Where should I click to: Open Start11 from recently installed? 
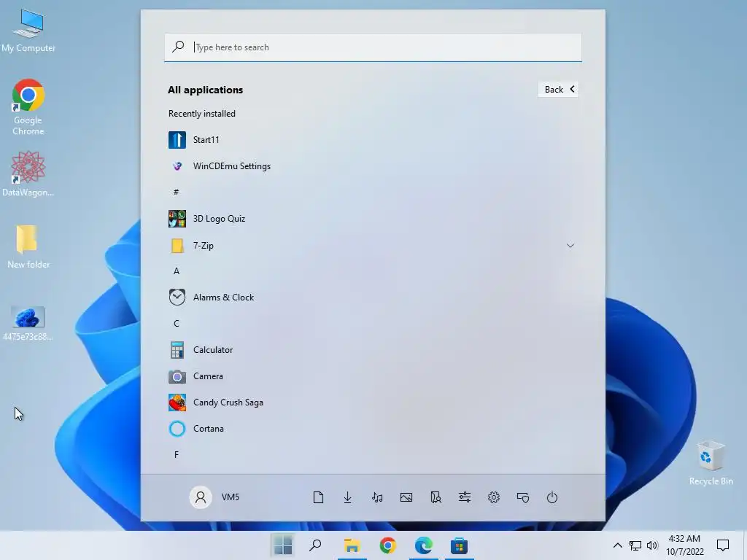click(x=373, y=139)
